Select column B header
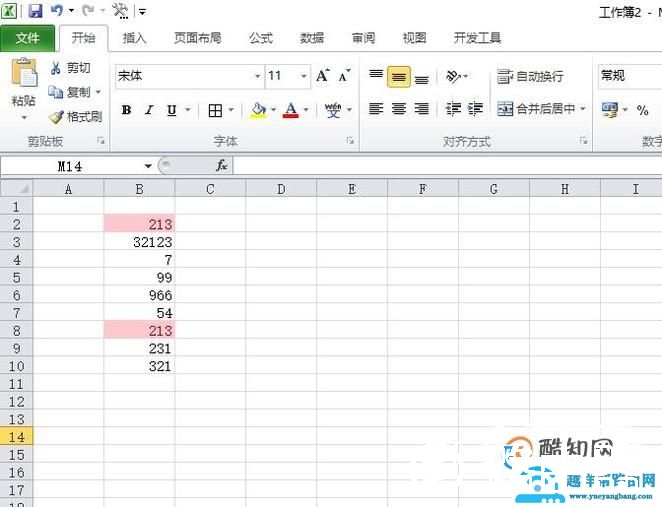The height and width of the screenshot is (507, 662). 139,189
